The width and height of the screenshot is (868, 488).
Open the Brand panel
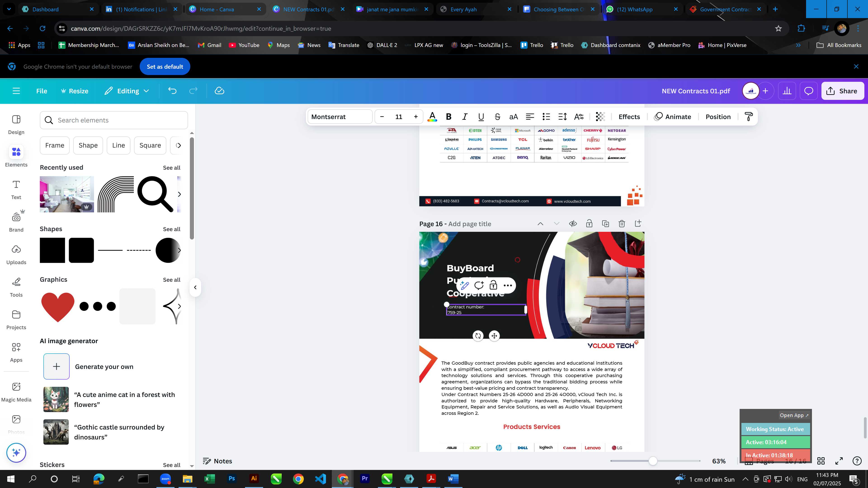(16, 222)
